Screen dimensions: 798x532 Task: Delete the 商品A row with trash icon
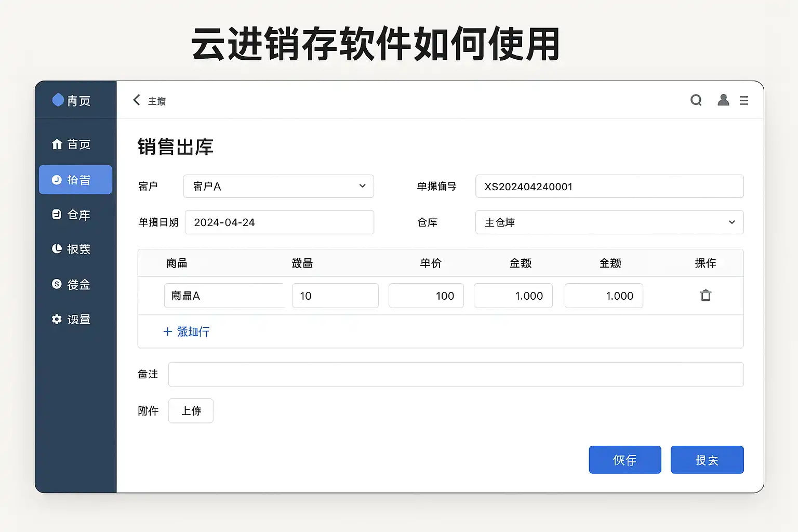coord(705,296)
